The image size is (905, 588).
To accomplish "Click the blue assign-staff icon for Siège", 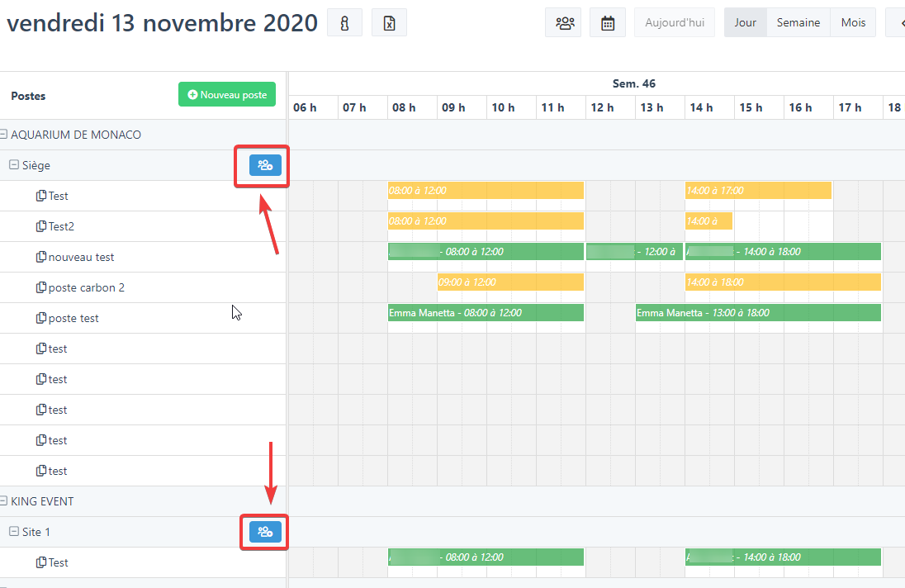I will [265, 165].
